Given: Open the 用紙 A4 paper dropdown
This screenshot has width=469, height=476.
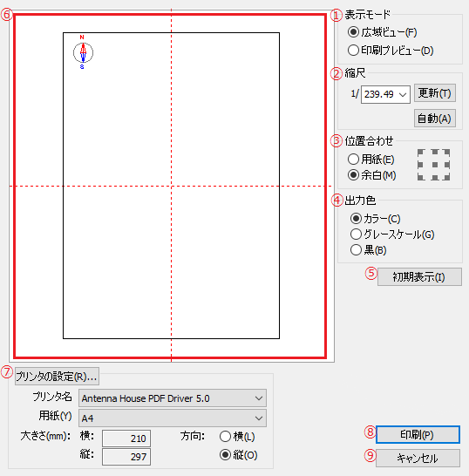Looking at the screenshot, I should click(173, 418).
